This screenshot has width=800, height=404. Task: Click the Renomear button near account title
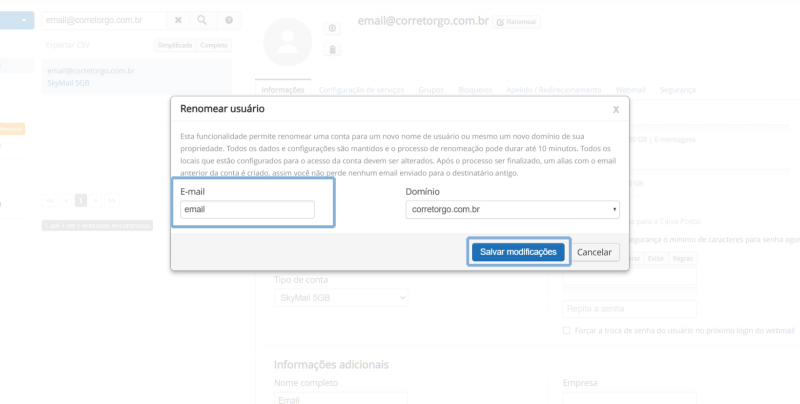516,22
